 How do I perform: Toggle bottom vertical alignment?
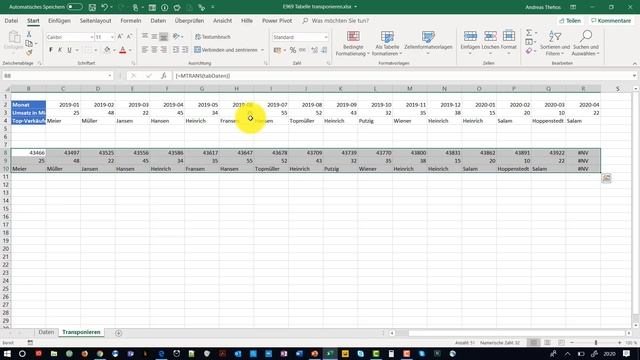163,37
